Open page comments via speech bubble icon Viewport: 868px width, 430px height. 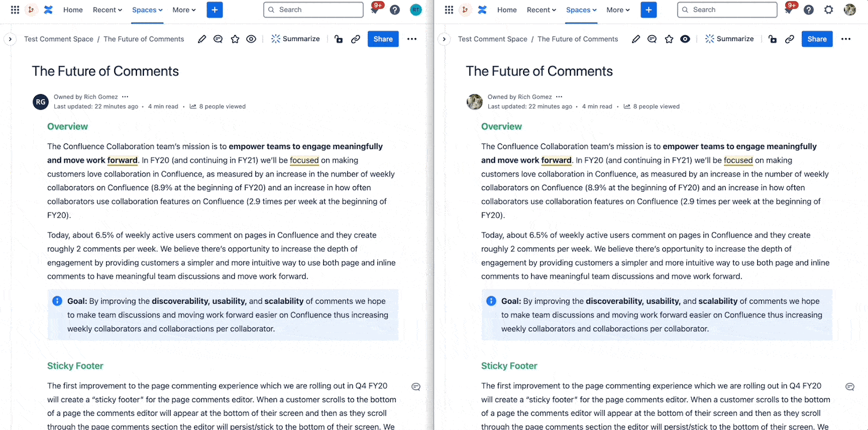(218, 39)
